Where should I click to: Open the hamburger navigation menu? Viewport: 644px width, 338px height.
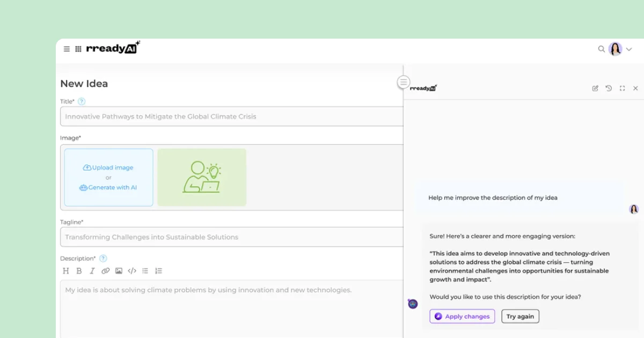tap(67, 48)
